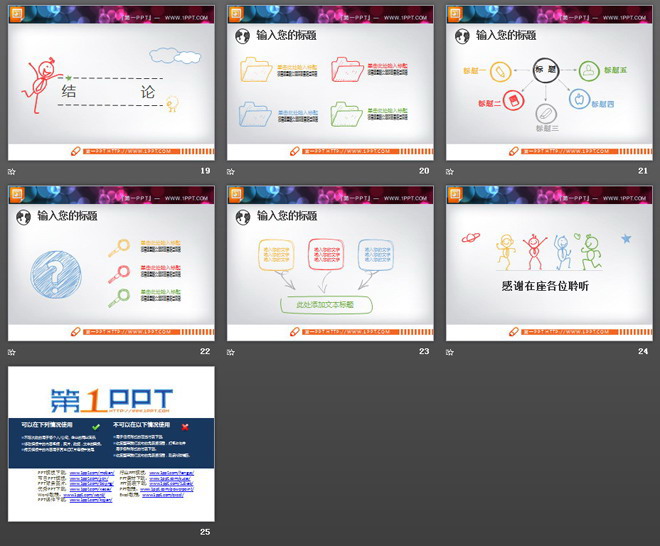Click slide number 22 label
Viewport: 660px width, 546px height.
pyautogui.click(x=205, y=352)
